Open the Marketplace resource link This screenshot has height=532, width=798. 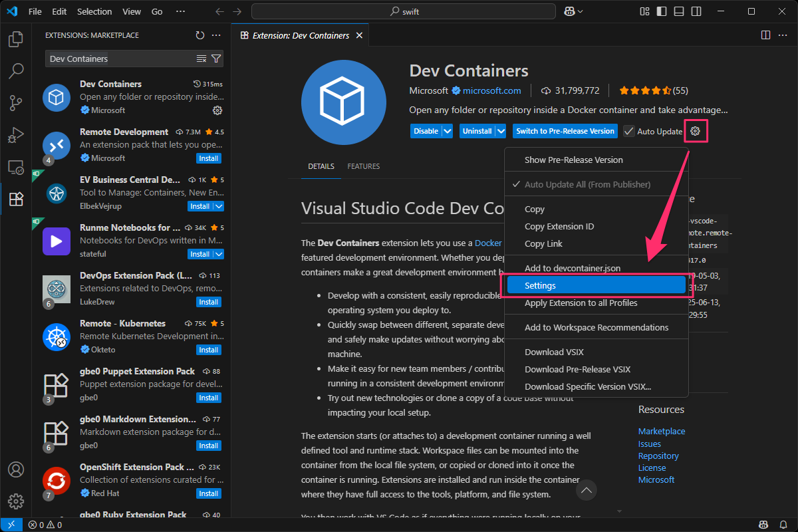pyautogui.click(x=662, y=431)
